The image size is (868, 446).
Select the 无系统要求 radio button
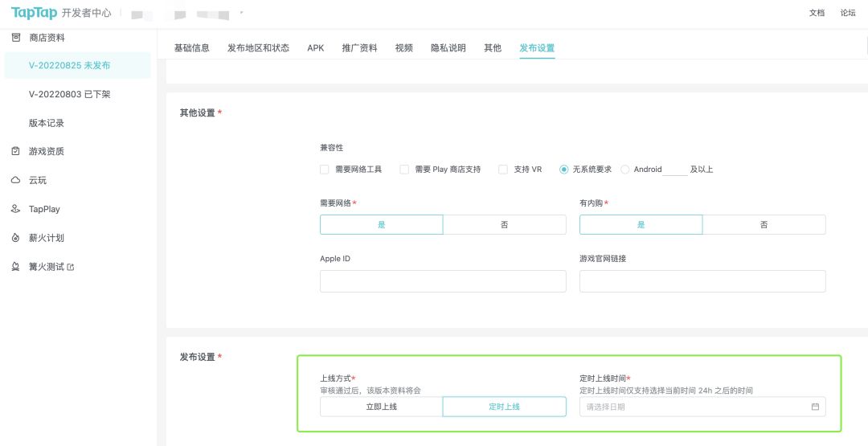[563, 170]
